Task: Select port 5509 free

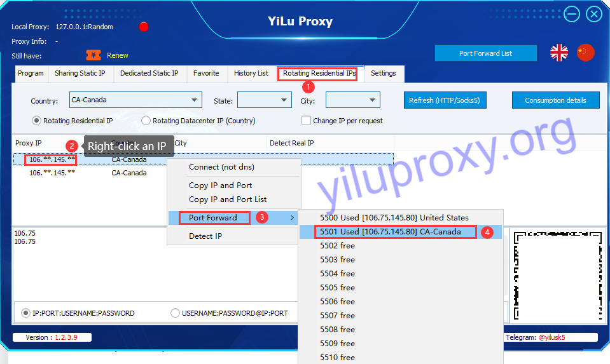Action: click(401, 344)
